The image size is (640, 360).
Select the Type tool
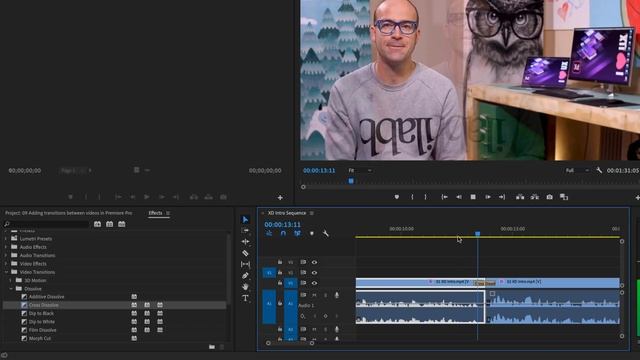pyautogui.click(x=245, y=298)
